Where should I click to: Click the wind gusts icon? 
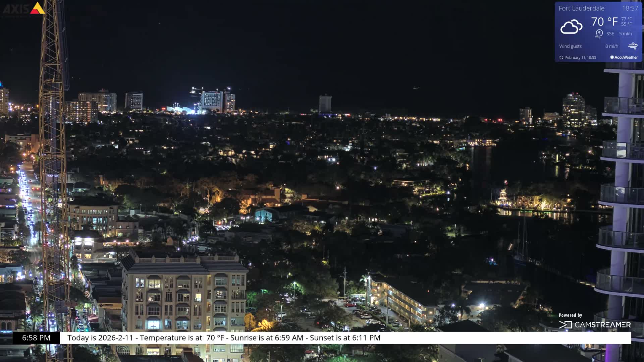click(x=633, y=46)
